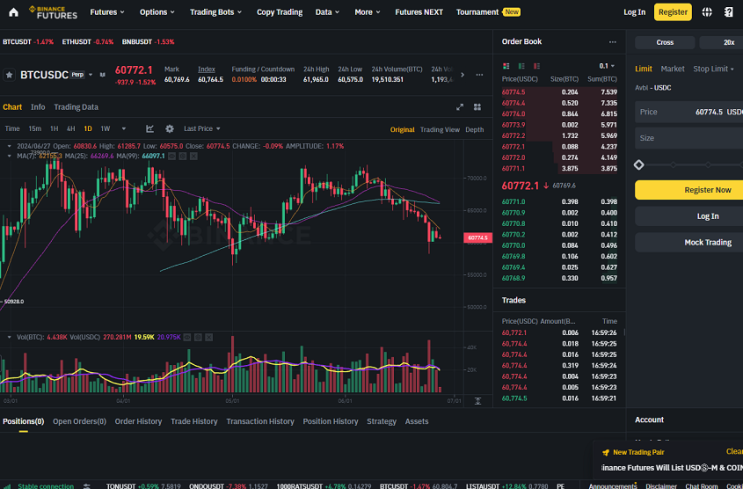Click the Register Now button
This screenshot has width=743, height=489.
(689, 190)
